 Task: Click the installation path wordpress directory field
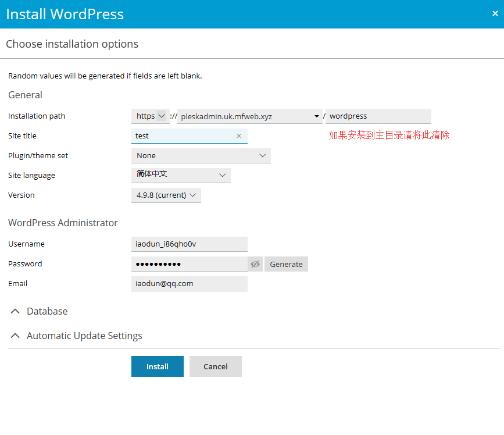click(x=378, y=116)
